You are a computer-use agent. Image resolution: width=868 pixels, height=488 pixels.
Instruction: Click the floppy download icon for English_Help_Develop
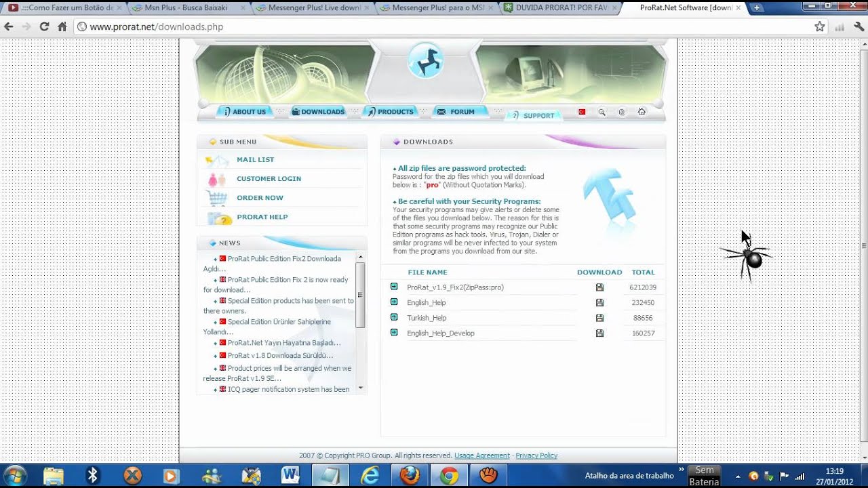(x=599, y=333)
